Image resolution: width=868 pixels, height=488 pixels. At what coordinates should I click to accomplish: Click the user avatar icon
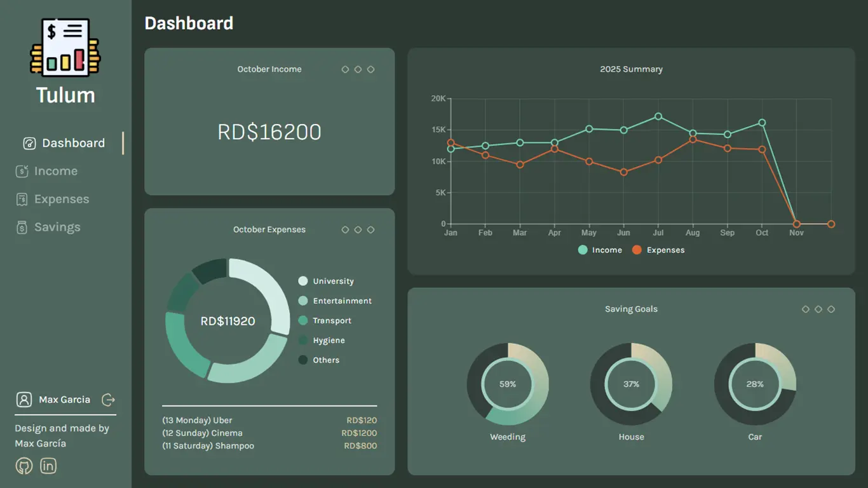tap(24, 400)
